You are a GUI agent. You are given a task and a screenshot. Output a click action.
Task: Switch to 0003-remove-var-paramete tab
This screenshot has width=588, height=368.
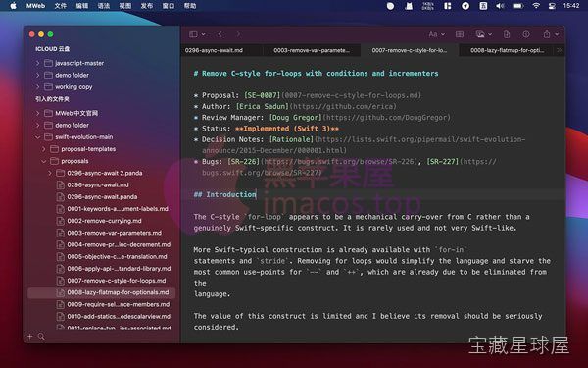pyautogui.click(x=312, y=50)
